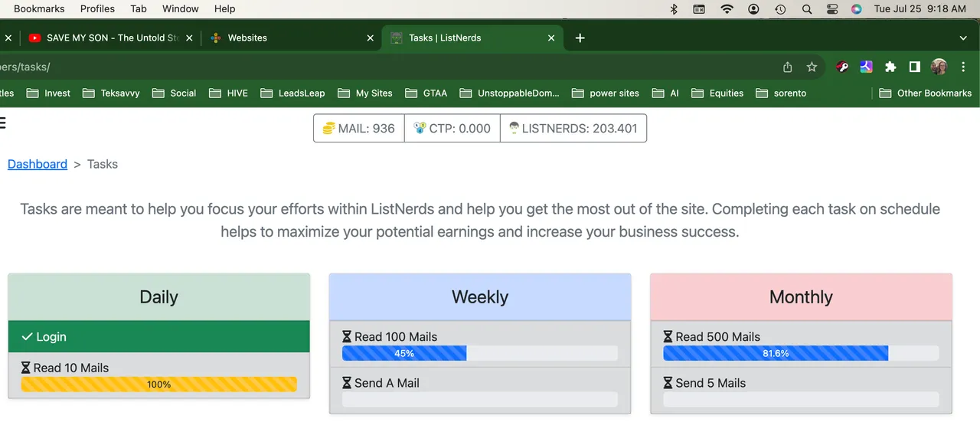Open the My Sites bookmarks folder
Image resolution: width=980 pixels, height=432 pixels.
click(365, 93)
